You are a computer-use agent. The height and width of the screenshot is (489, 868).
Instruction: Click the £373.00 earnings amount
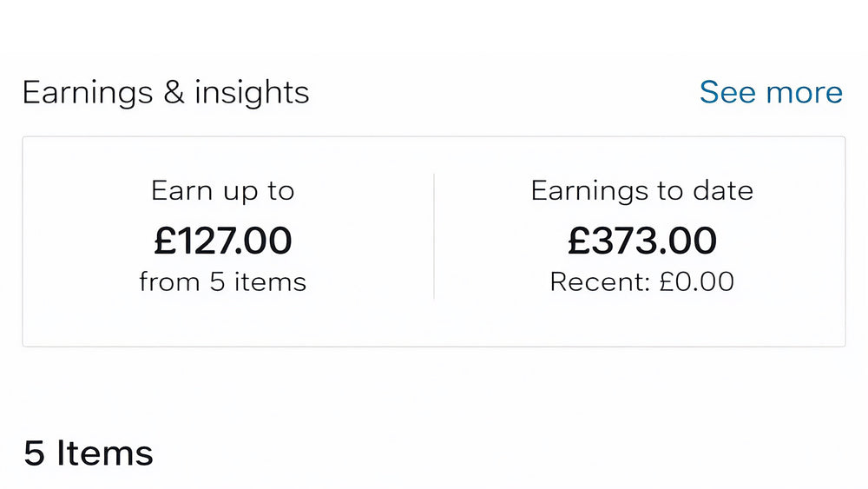point(642,241)
